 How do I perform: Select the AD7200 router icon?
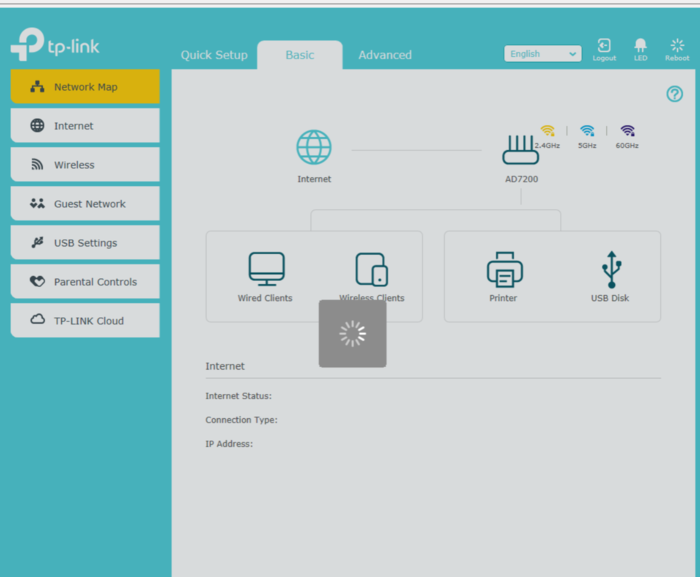[520, 152]
